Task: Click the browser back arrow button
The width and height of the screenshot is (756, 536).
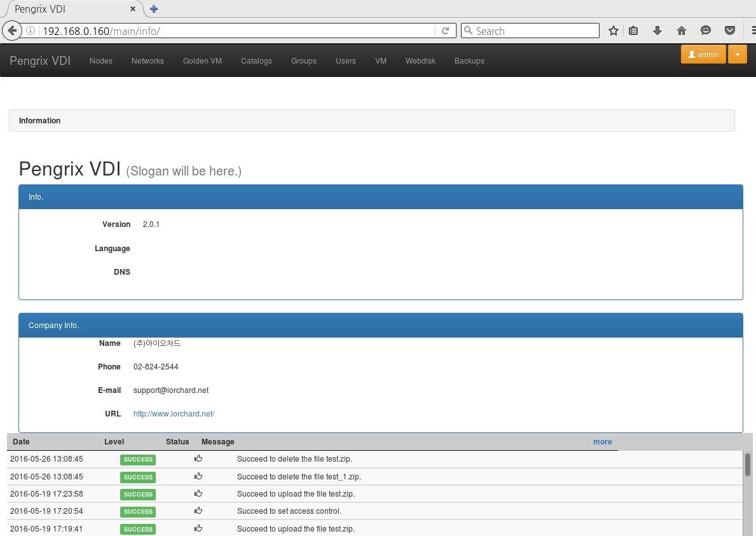Action: [x=12, y=31]
